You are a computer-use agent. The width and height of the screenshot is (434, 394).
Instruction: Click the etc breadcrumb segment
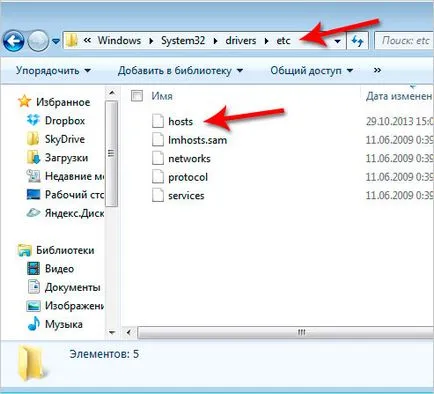tap(283, 41)
